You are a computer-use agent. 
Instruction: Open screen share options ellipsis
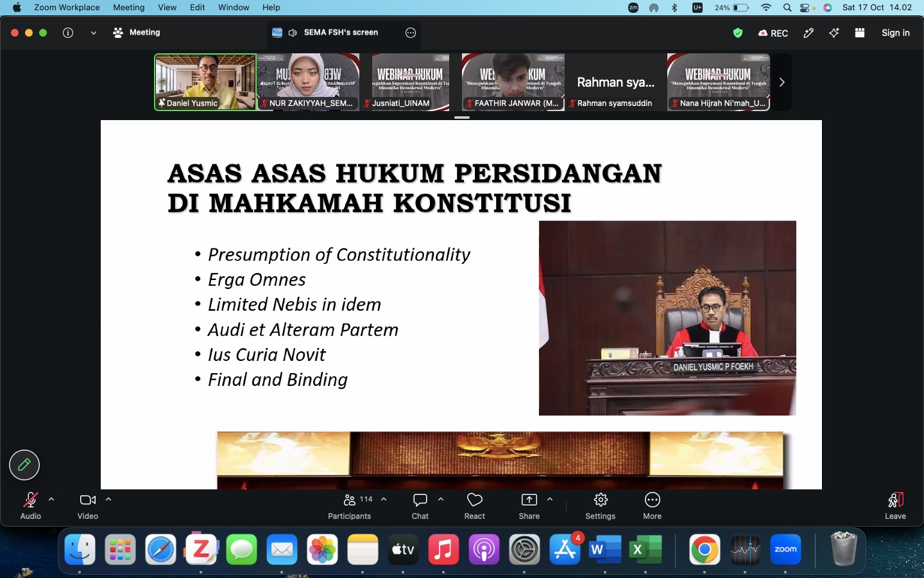(x=411, y=33)
